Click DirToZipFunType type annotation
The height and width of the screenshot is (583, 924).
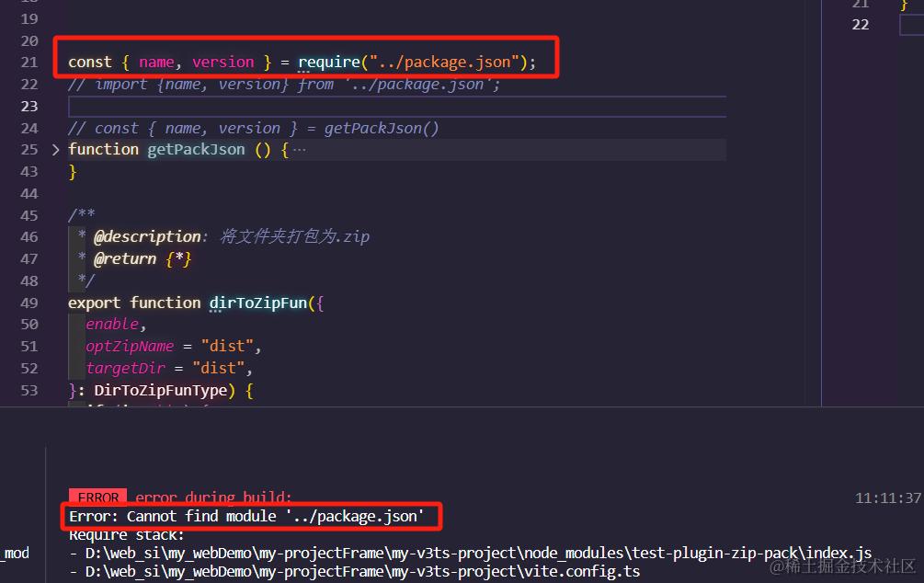[160, 390]
